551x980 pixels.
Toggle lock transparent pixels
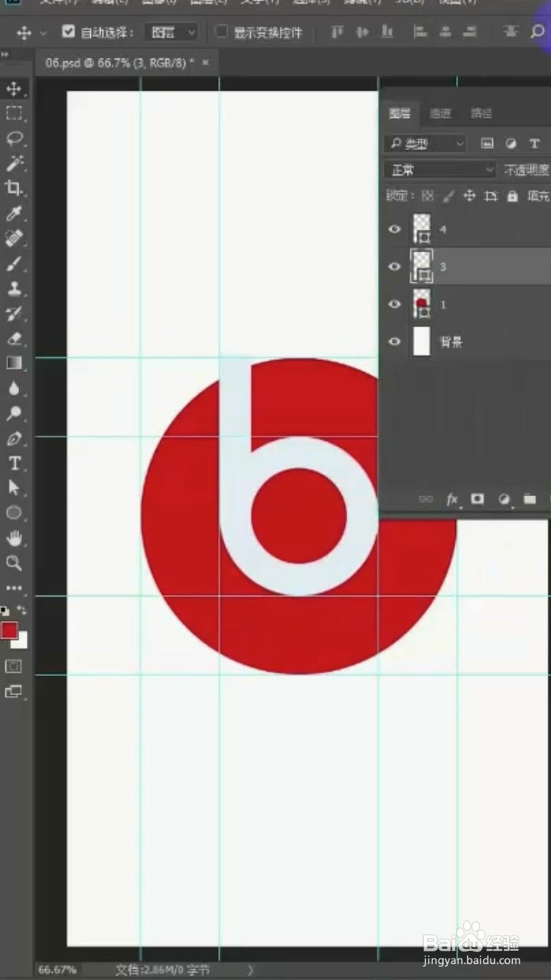428,196
